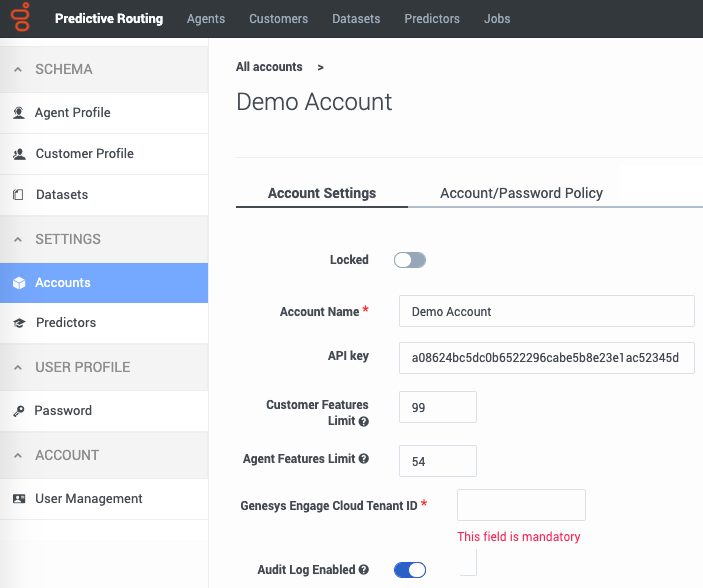This screenshot has width=703, height=588.
Task: Switch to Account/Password Policy tab
Action: pos(521,193)
